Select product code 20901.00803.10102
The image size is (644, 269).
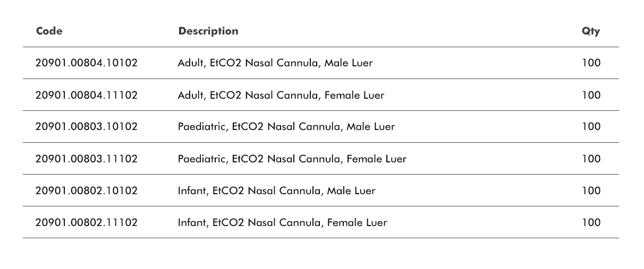pos(87,127)
